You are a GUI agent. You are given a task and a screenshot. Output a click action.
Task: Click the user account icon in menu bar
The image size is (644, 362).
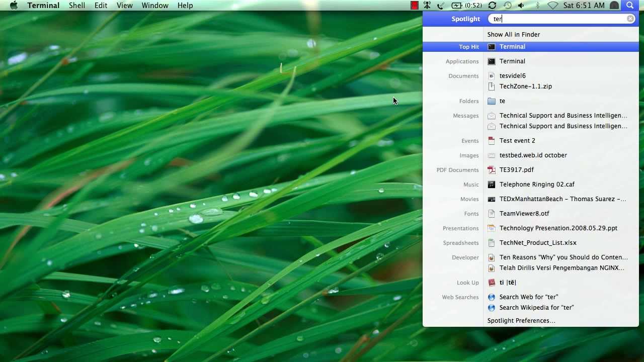[x=614, y=6]
